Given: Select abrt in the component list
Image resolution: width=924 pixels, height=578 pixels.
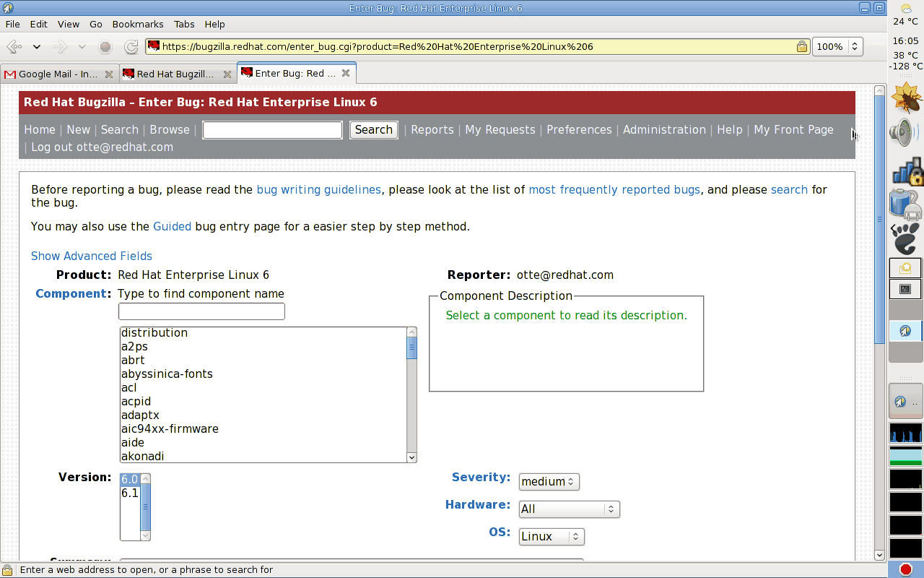Looking at the screenshot, I should tap(133, 361).
